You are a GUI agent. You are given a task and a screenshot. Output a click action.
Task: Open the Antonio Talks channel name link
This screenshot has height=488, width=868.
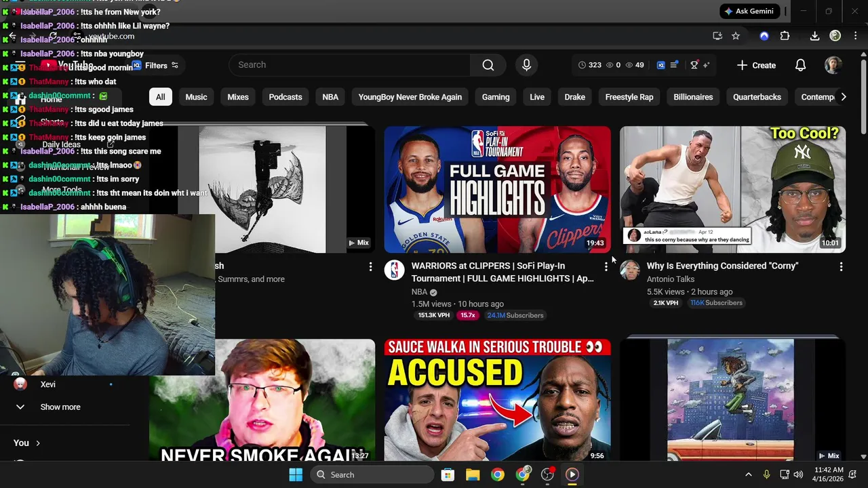point(671,279)
